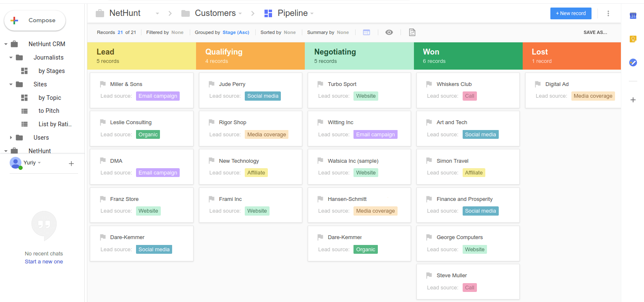Click the hangouts quote bubble icon
Screen dimensions: 644x302
coord(44,225)
